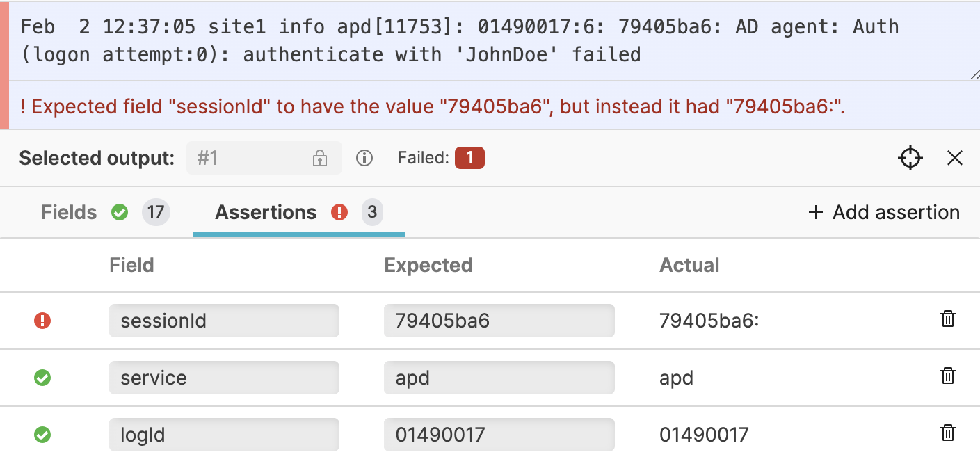Screen dimensions: 980x475
Task: Switch to the Assertions tab
Action: click(266, 212)
